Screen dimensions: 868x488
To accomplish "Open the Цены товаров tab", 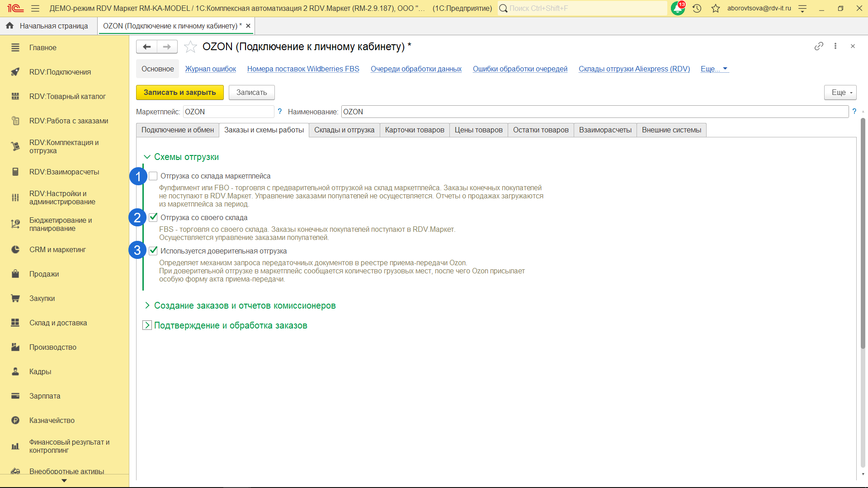I will [478, 130].
